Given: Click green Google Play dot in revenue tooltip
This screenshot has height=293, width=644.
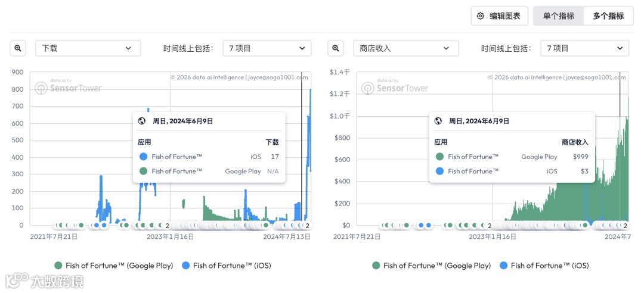Looking at the screenshot, I should click(440, 157).
